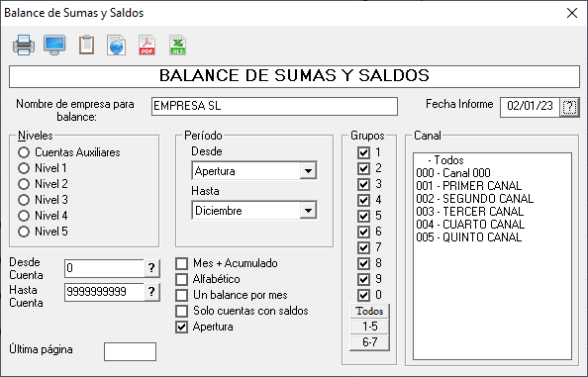Viewport: 588px width, 377px height.
Task: Open account lookup for Desde Cuenta
Action: pos(151,268)
